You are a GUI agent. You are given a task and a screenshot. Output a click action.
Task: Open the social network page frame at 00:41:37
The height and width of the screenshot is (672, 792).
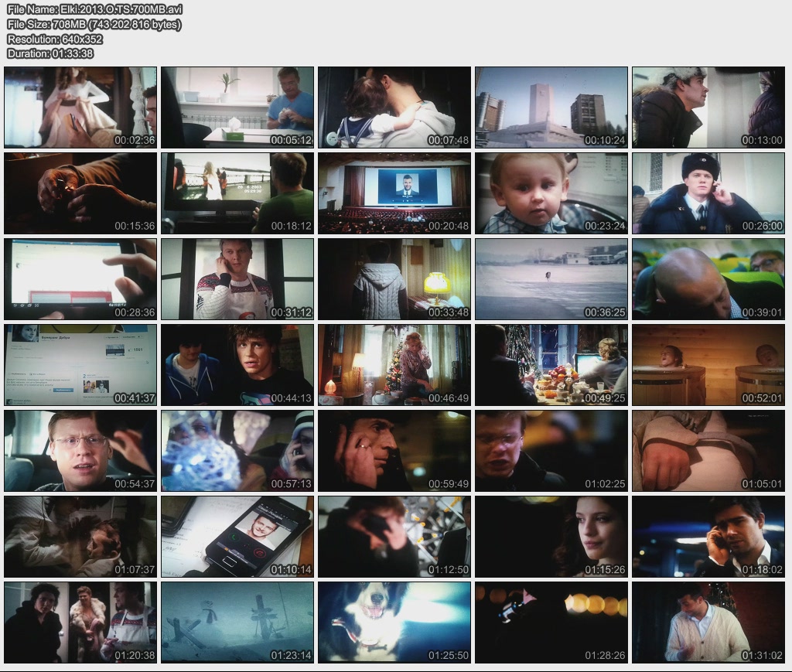point(80,365)
